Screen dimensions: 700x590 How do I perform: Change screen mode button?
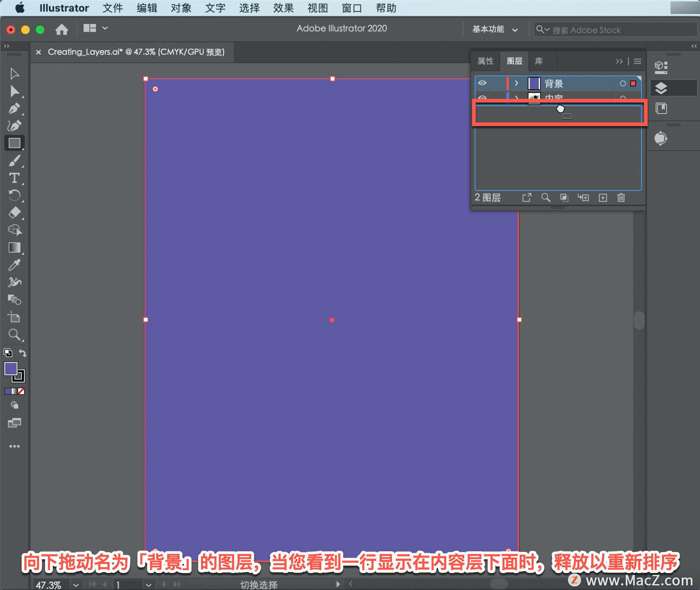[14, 423]
